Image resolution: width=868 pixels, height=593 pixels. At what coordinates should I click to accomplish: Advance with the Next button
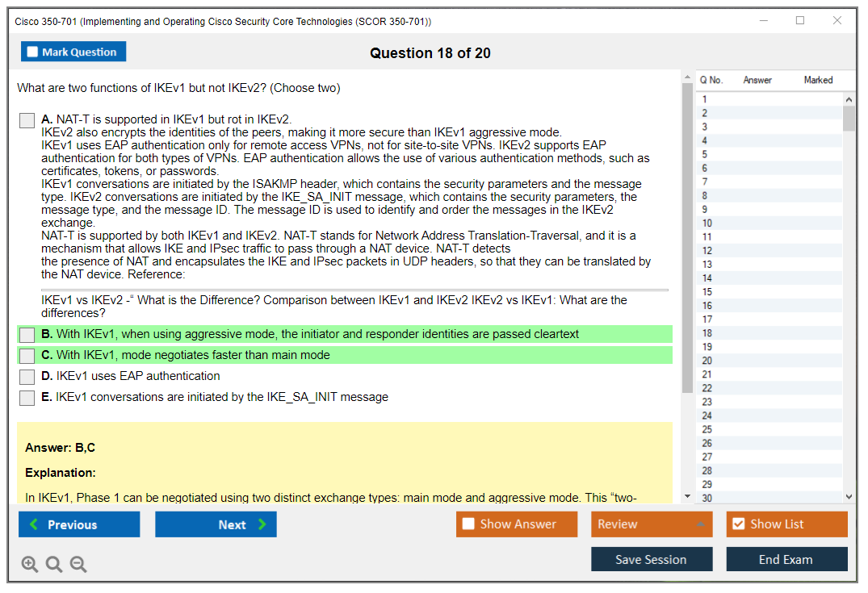tap(216, 524)
